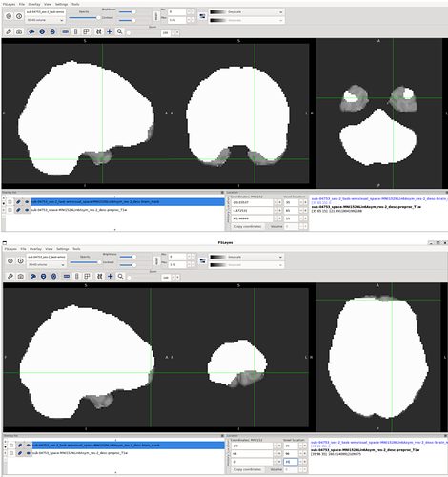Screen dimensions: 448x477
Task: Open the upper window's first Greyscale colour map dropdown
Action: 246,12
